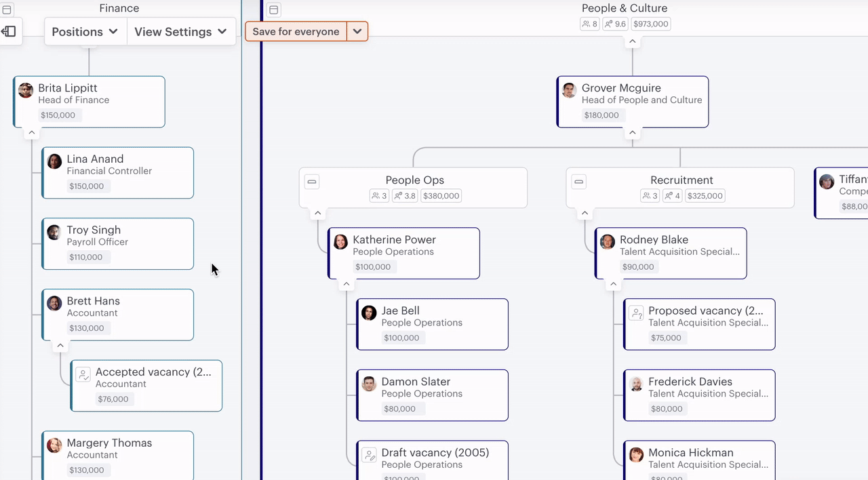
Task: Click the proposed vacancy icon under Rodney Blake
Action: [x=636, y=313]
